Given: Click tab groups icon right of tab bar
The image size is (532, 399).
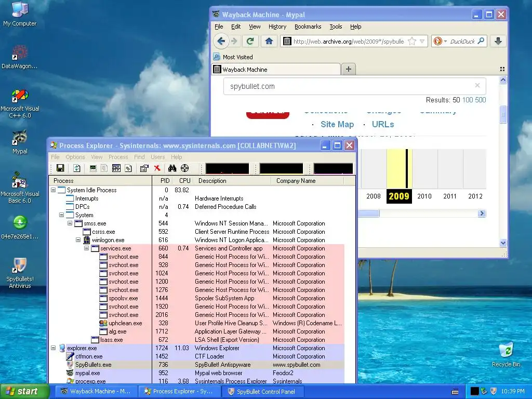Looking at the screenshot, I should [502, 69].
